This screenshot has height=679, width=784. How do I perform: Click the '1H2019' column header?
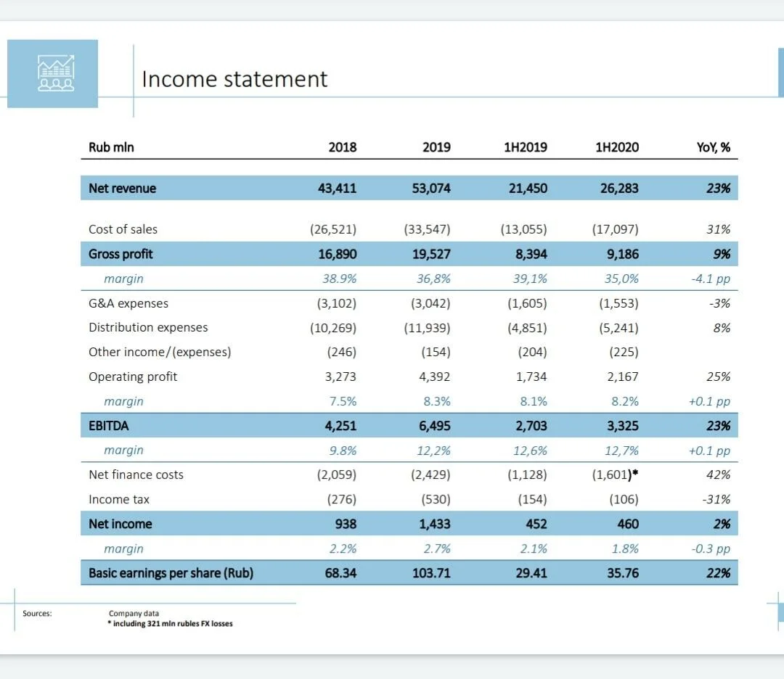(x=526, y=147)
